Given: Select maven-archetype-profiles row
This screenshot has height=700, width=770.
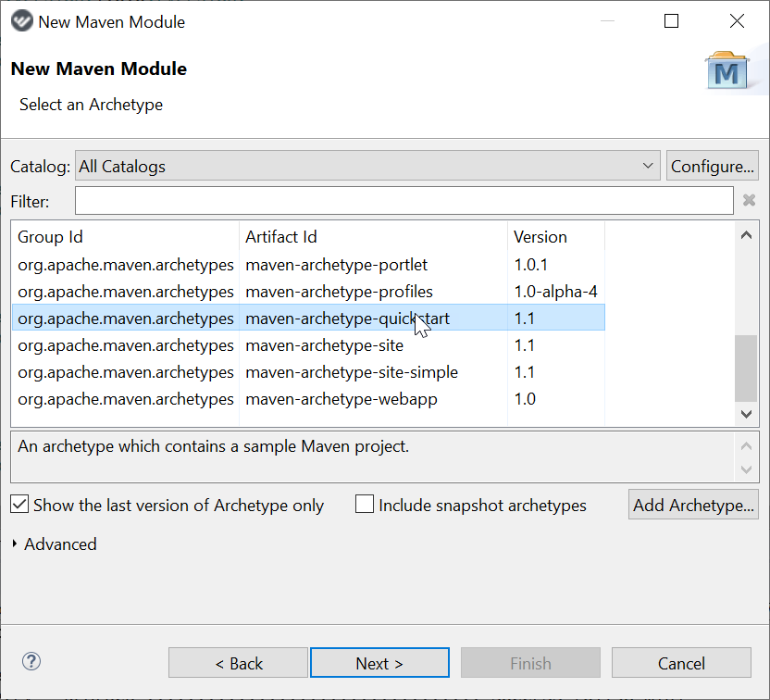Looking at the screenshot, I should [x=308, y=292].
